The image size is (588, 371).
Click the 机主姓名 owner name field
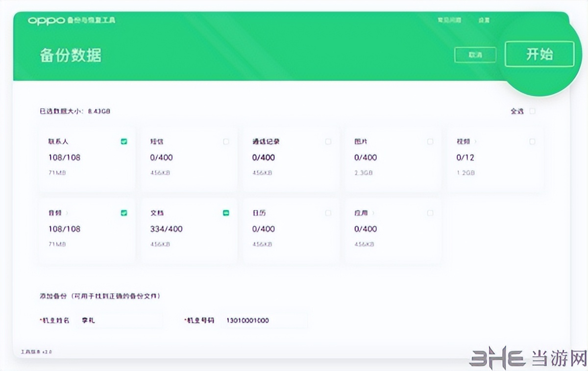tap(120, 320)
